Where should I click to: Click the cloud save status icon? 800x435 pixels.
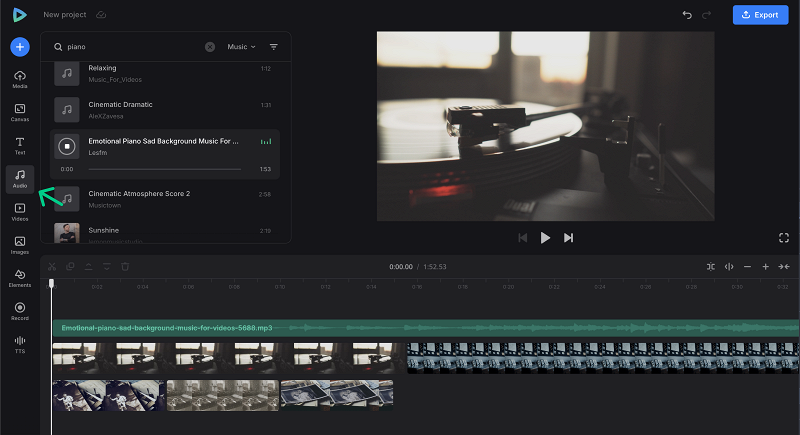pos(101,15)
